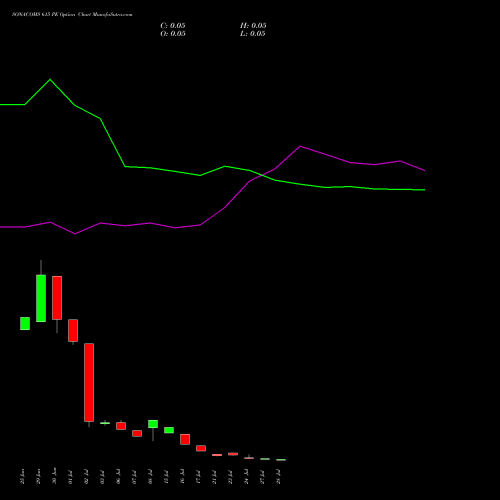Select the 02 Jul date label
Image resolution: width=500 pixels, height=500 pixels.
(x=86, y=477)
